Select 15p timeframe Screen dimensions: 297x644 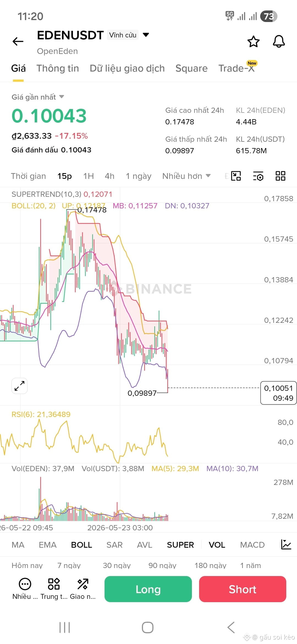pyautogui.click(x=65, y=176)
